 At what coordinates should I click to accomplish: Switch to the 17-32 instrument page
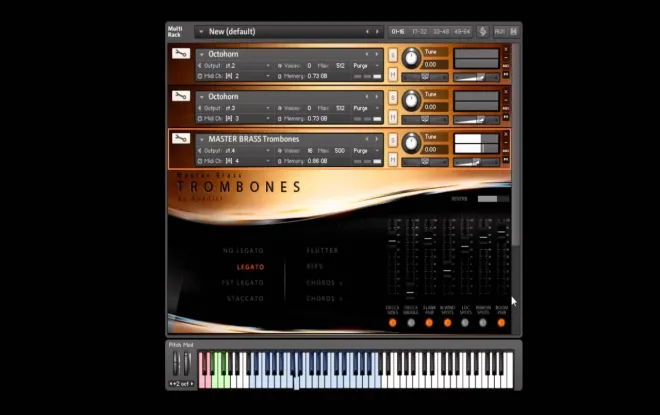[419, 32]
